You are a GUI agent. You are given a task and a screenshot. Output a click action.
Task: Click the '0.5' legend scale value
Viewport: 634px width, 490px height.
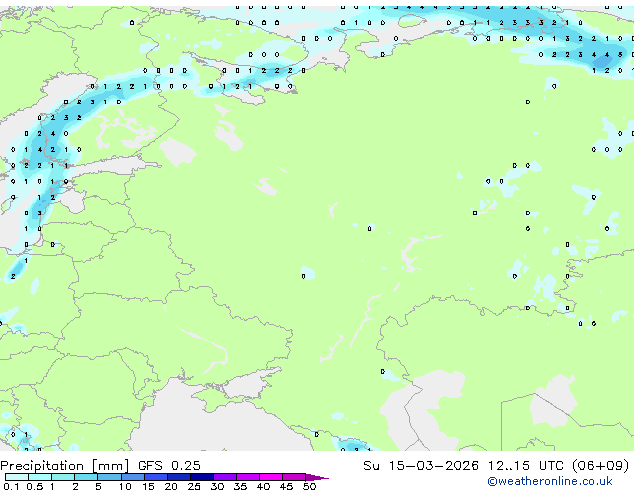34,486
